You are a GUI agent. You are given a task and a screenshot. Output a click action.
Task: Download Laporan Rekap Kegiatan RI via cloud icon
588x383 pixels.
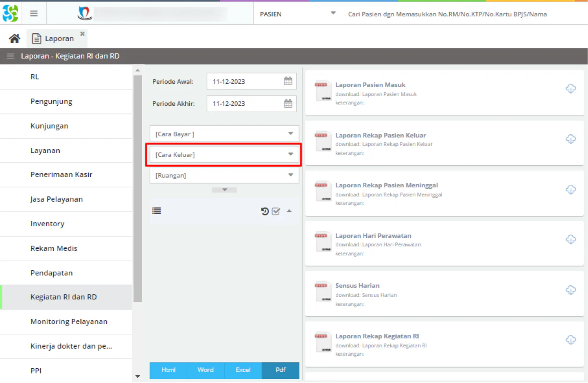pyautogui.click(x=571, y=339)
